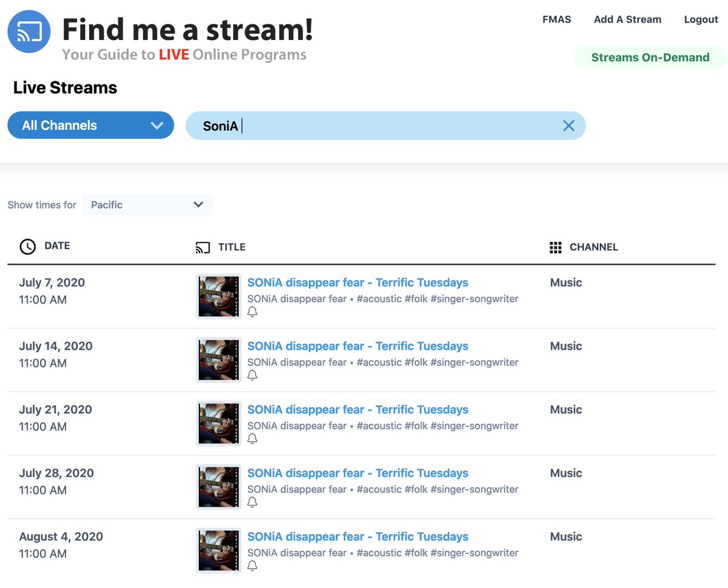
Task: Click inside the stream search field
Action: point(364,125)
